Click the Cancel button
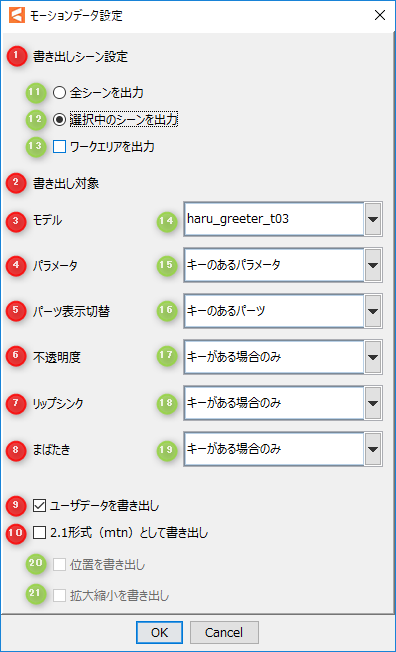This screenshot has width=396, height=652. tap(224, 632)
